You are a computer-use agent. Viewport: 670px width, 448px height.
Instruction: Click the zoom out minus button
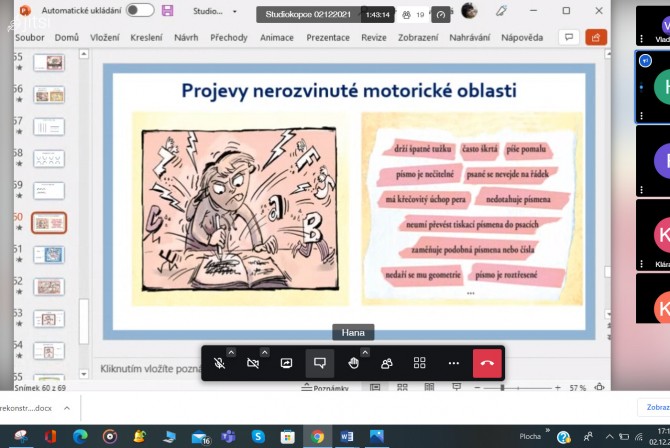[477, 388]
